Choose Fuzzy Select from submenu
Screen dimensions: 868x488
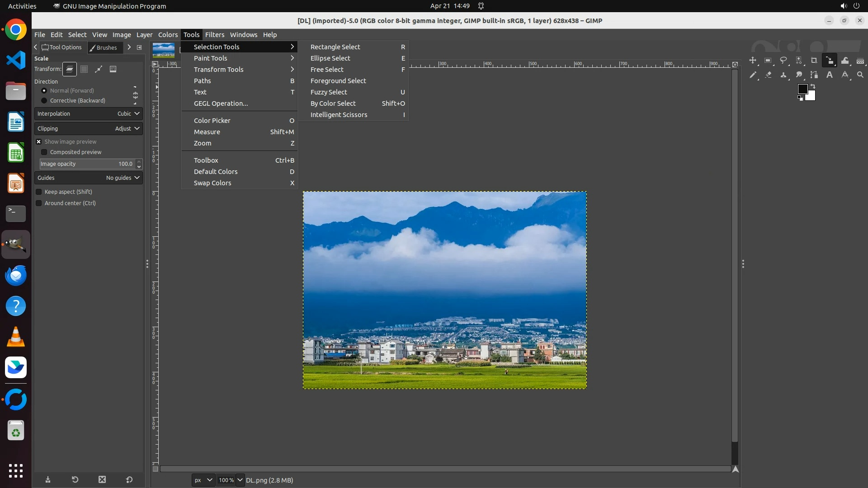click(329, 92)
